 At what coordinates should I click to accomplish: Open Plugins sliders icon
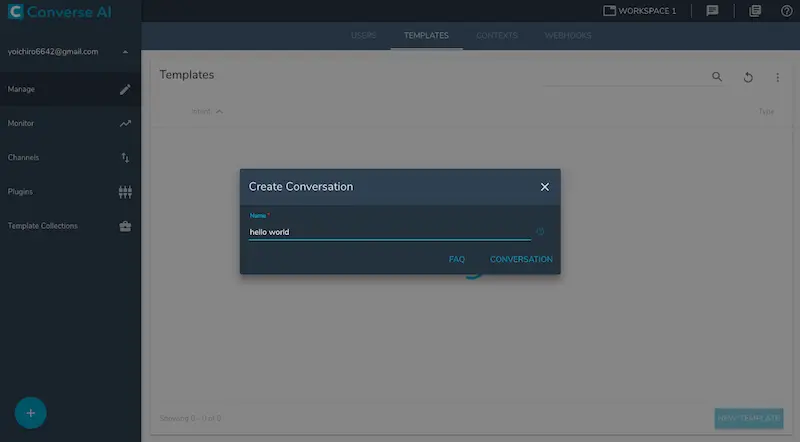pyautogui.click(x=125, y=192)
